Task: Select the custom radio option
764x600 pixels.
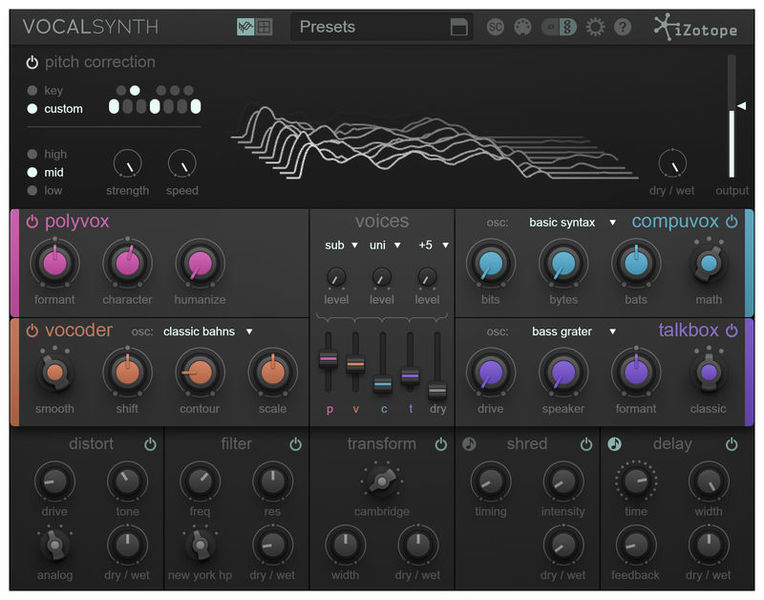Action: [x=32, y=109]
